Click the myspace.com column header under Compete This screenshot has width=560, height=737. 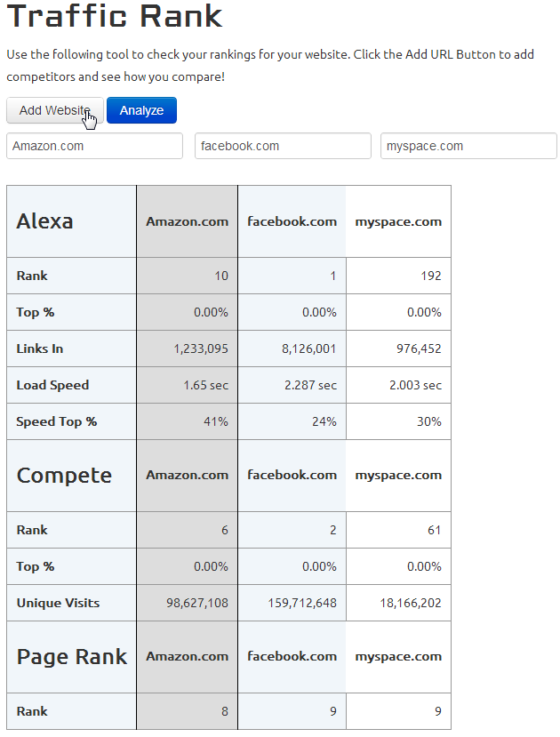pos(397,475)
